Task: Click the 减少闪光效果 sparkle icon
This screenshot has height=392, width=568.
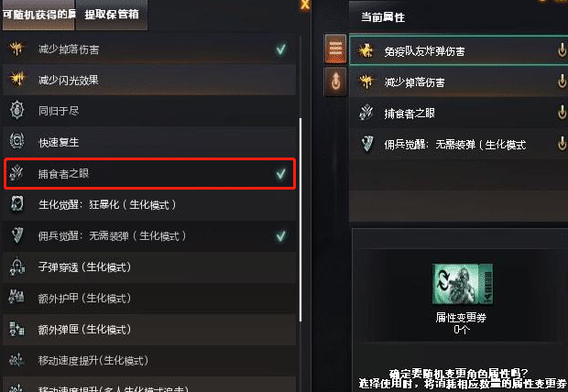Action: [x=17, y=79]
